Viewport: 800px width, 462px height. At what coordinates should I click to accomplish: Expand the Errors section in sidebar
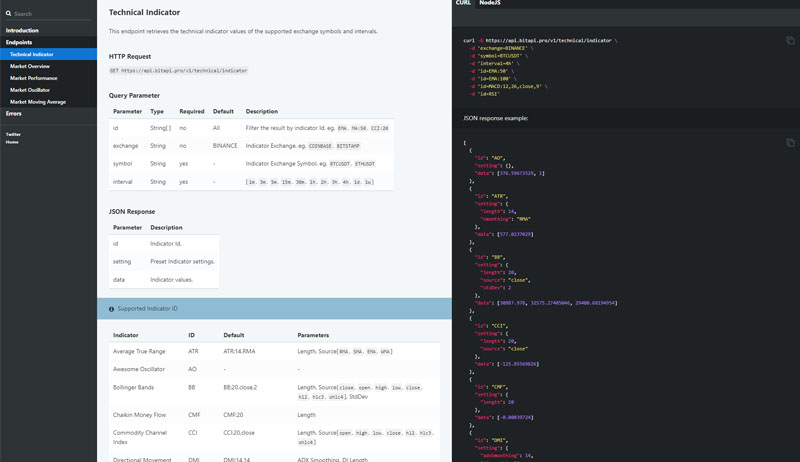[14, 114]
